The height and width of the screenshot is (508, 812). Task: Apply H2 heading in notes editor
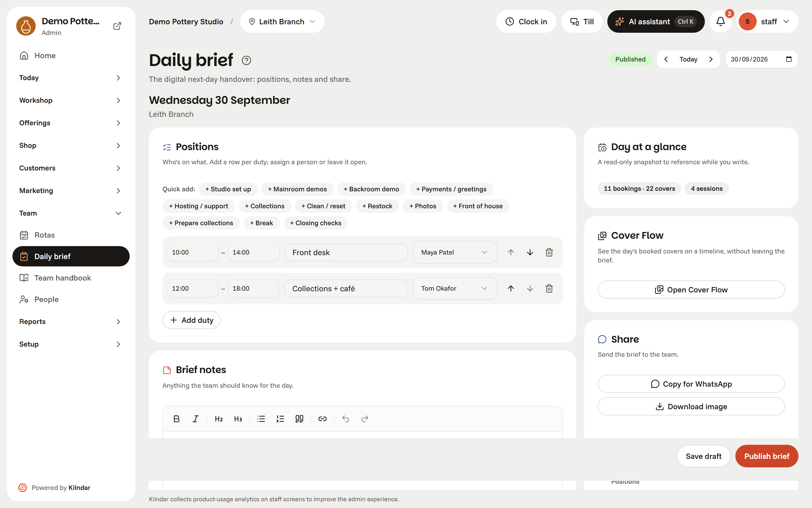point(219,419)
